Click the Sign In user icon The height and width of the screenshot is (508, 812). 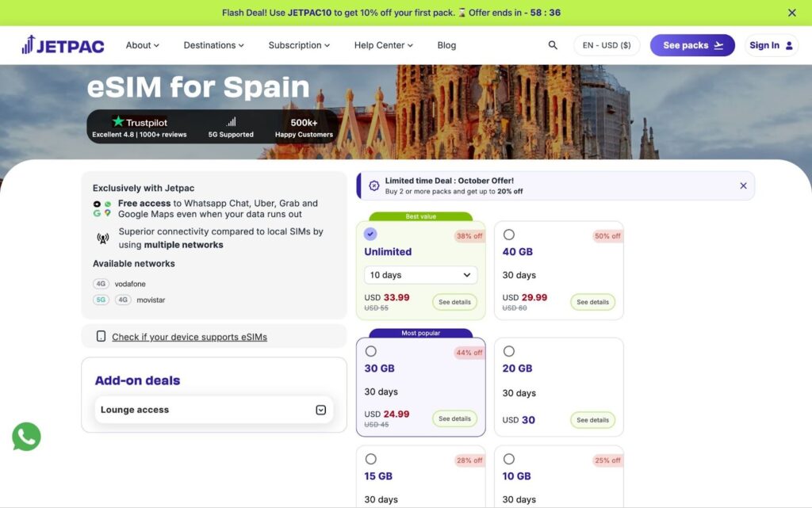pyautogui.click(x=789, y=45)
